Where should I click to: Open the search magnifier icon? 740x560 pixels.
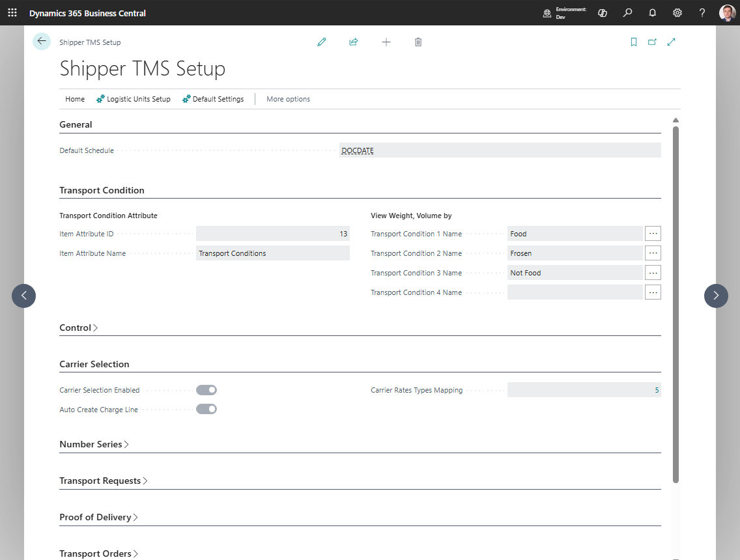point(627,13)
